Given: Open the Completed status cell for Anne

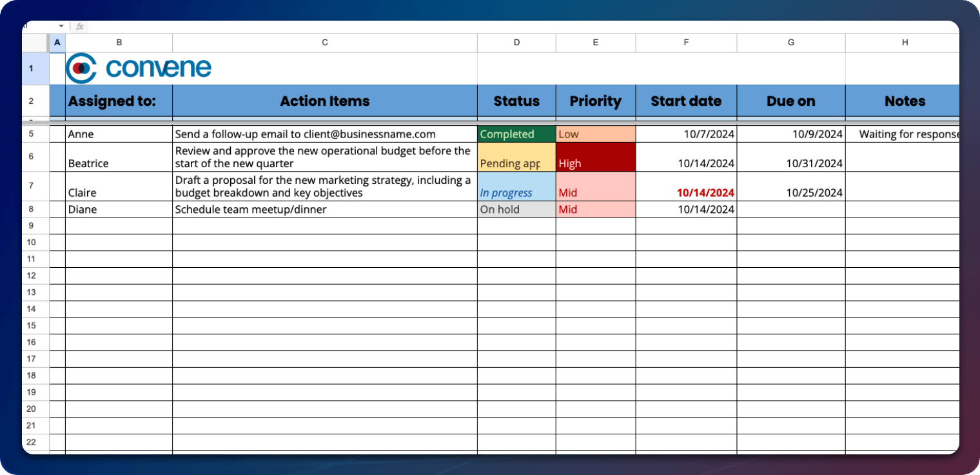Looking at the screenshot, I should pyautogui.click(x=516, y=134).
